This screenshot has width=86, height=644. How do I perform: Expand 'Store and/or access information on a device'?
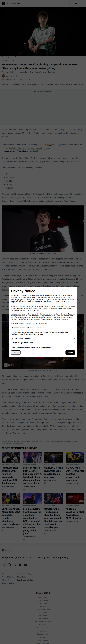click(x=74, y=328)
